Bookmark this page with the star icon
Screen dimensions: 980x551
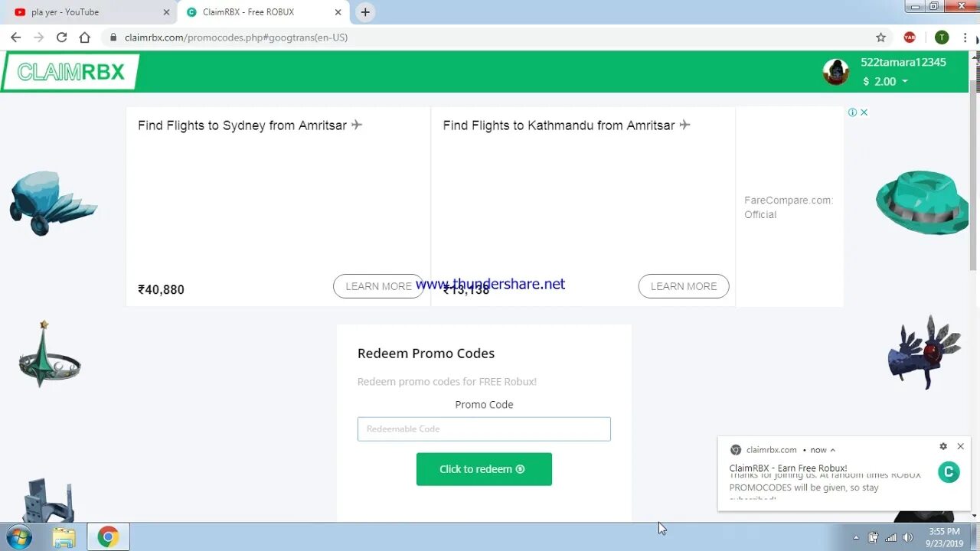pyautogui.click(x=880, y=37)
